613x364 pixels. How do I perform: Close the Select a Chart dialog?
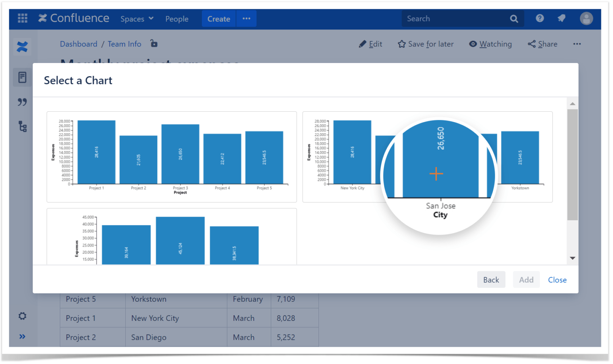pos(557,279)
